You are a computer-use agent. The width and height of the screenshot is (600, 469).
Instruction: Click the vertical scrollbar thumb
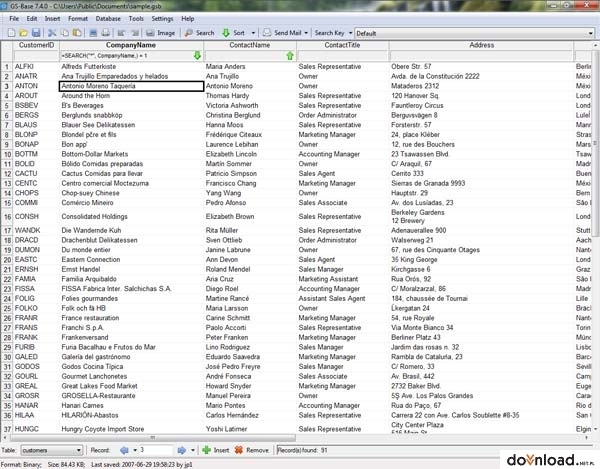[595, 143]
